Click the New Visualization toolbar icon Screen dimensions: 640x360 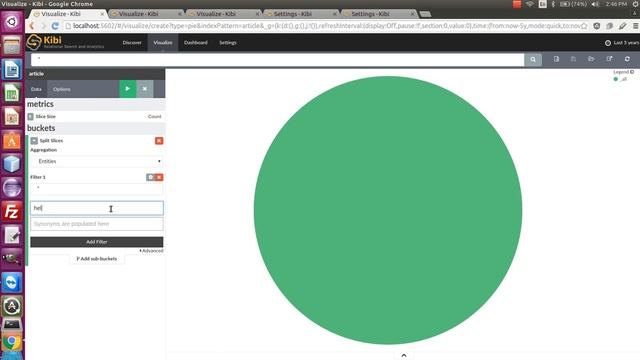(556, 59)
